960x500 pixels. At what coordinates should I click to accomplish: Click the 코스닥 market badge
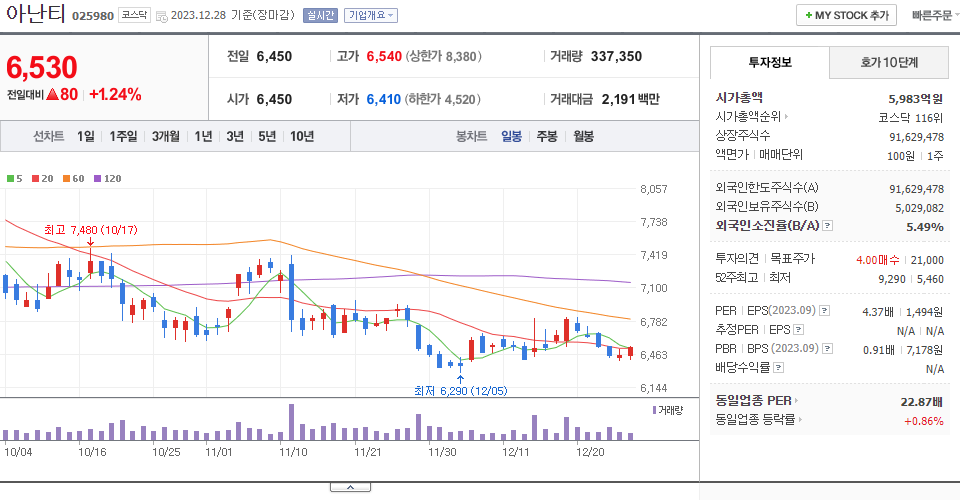pos(134,15)
